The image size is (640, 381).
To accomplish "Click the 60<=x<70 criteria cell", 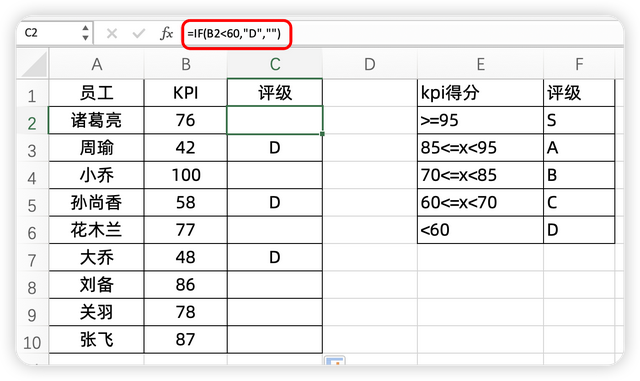I will pos(480,203).
